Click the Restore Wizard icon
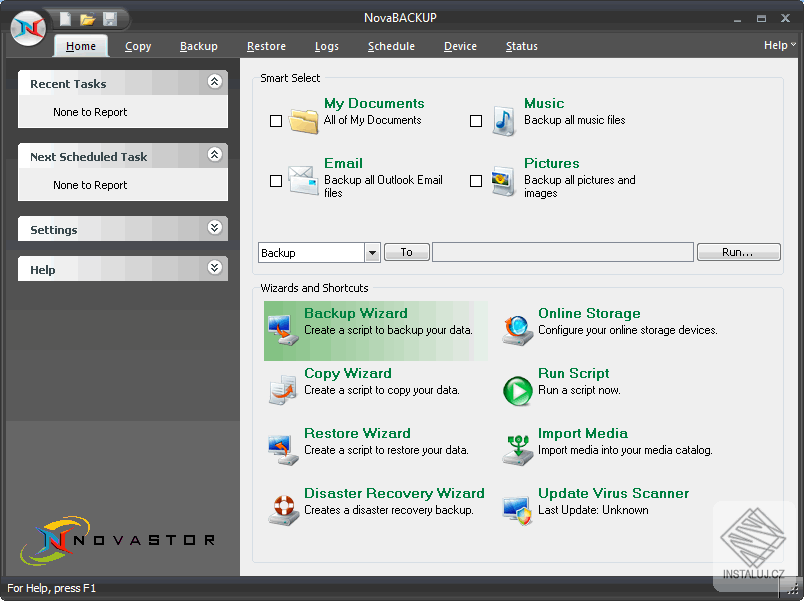The width and height of the screenshot is (804, 601). point(283,450)
